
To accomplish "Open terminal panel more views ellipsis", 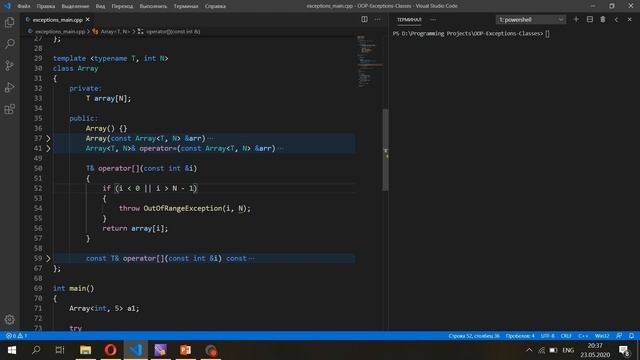I will (x=433, y=19).
